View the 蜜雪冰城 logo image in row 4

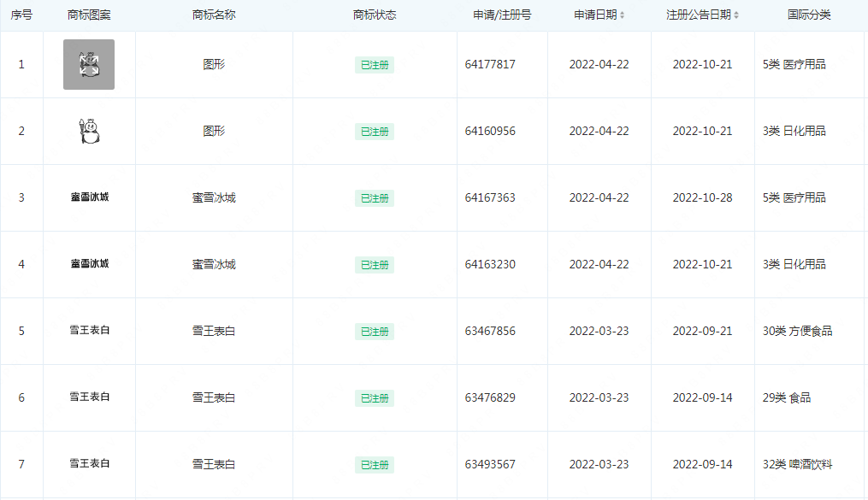coord(89,264)
